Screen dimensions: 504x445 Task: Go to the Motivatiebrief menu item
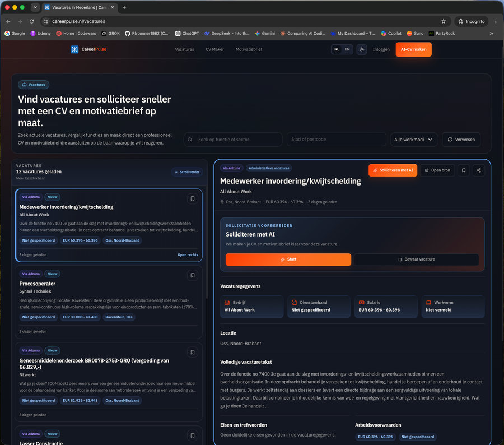click(x=249, y=49)
